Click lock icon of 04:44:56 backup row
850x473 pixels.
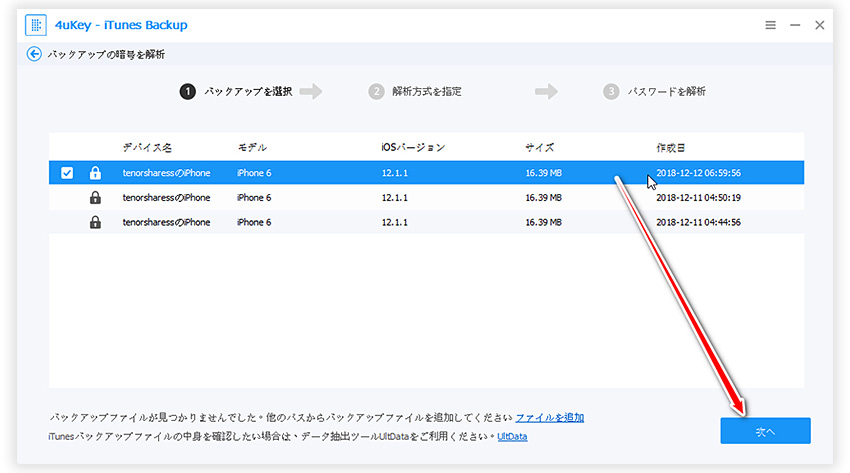click(x=95, y=222)
